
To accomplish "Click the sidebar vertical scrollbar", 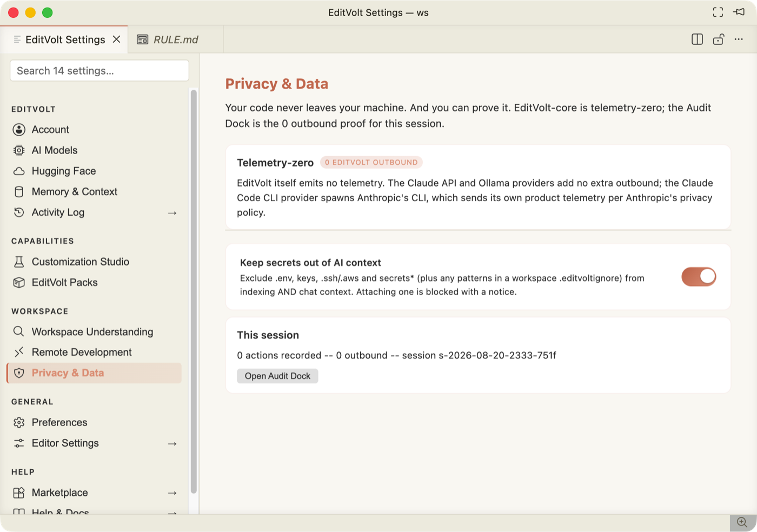I will pyautogui.click(x=194, y=292).
